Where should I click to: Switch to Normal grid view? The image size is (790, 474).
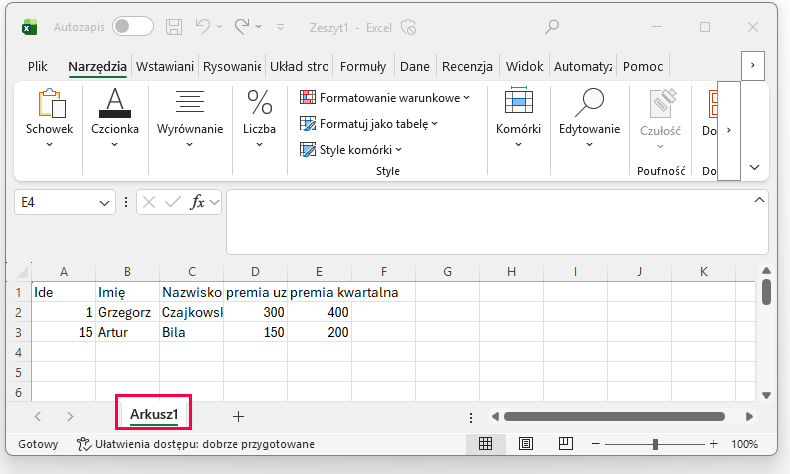pyautogui.click(x=485, y=444)
